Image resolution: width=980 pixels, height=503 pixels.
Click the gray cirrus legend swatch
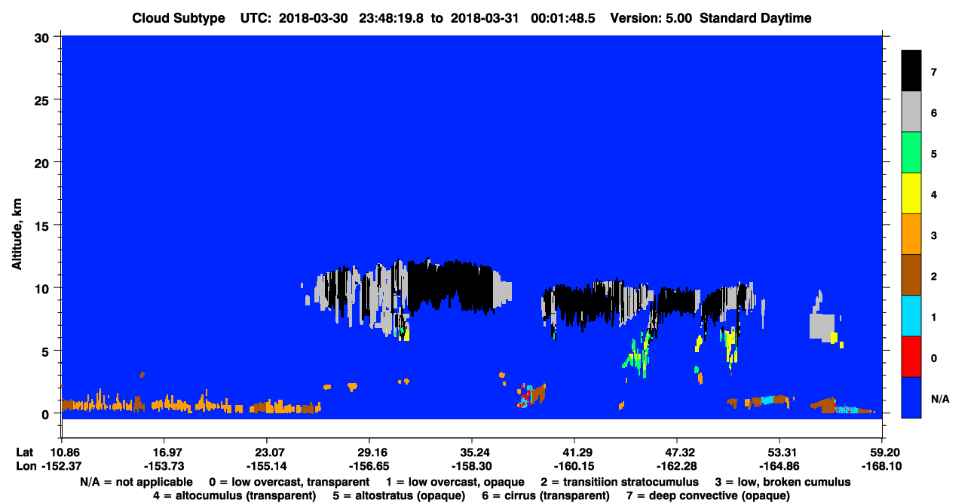(911, 112)
